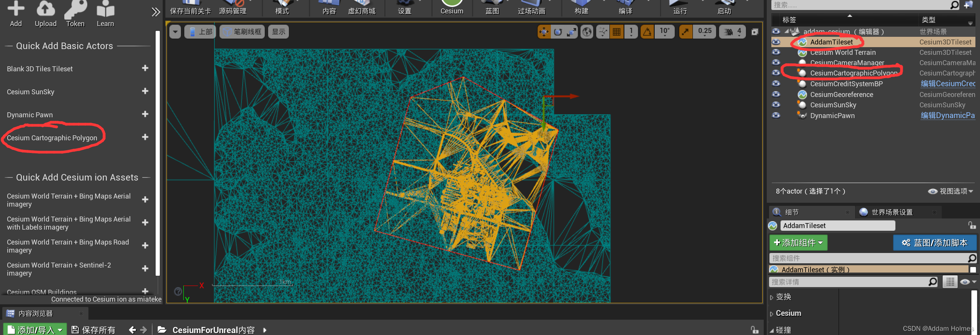Open the Cesium ion Upload button

(46, 13)
